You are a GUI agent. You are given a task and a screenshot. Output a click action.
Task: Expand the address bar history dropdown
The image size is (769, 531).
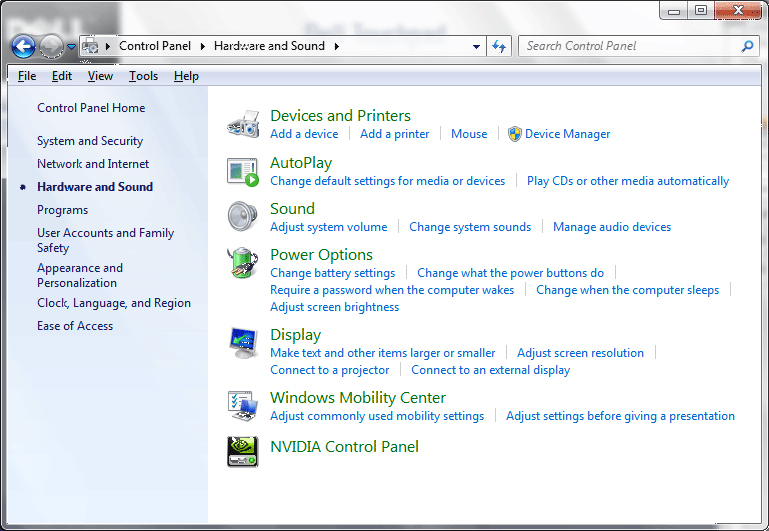click(x=476, y=47)
